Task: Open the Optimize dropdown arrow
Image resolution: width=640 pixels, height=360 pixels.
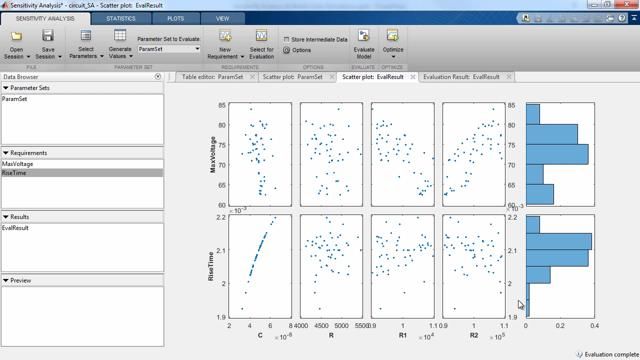Action: pos(393,57)
